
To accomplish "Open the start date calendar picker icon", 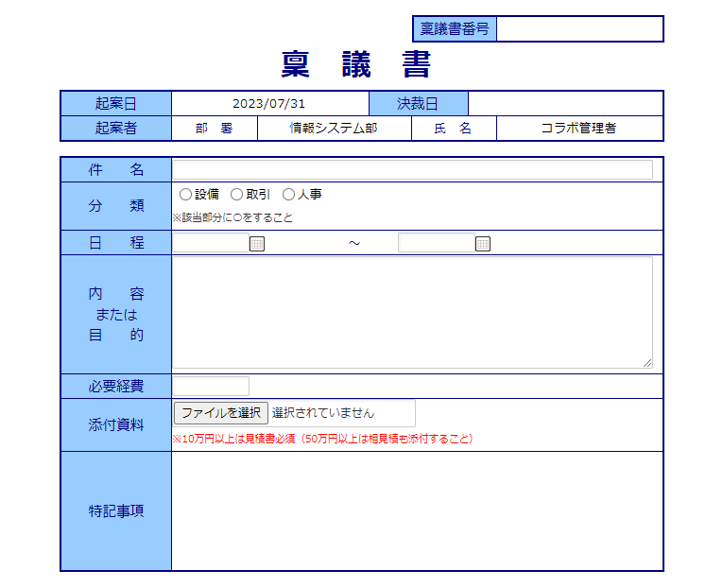I will (x=256, y=244).
